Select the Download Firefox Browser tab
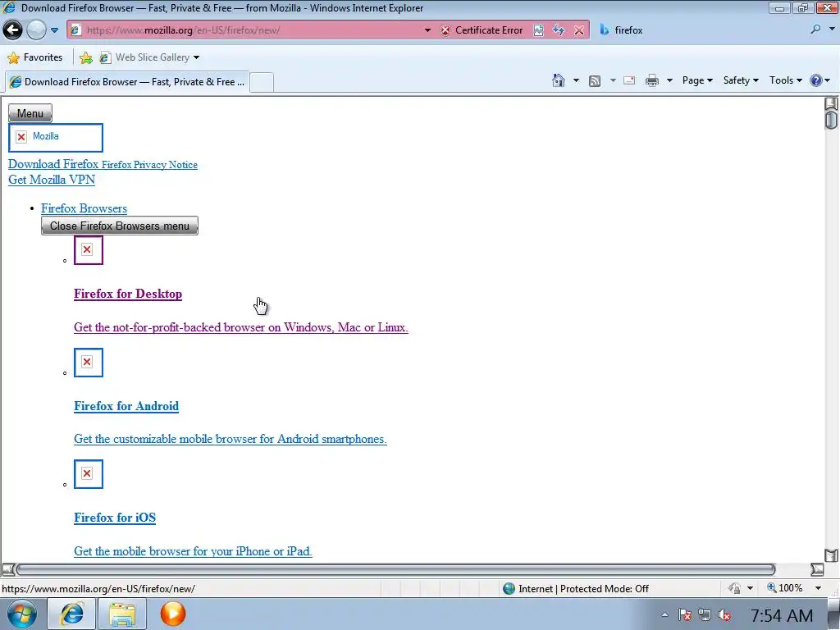Viewport: 840px width, 630px height. [x=127, y=82]
